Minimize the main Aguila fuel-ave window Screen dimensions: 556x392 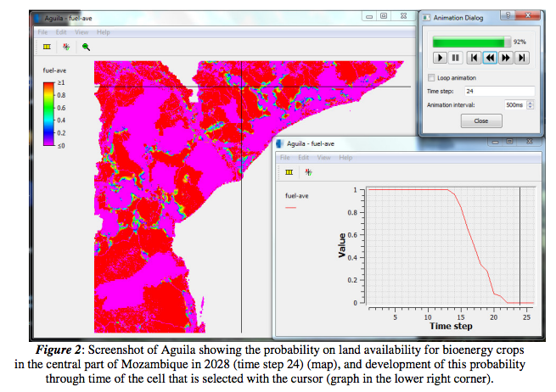(x=369, y=16)
